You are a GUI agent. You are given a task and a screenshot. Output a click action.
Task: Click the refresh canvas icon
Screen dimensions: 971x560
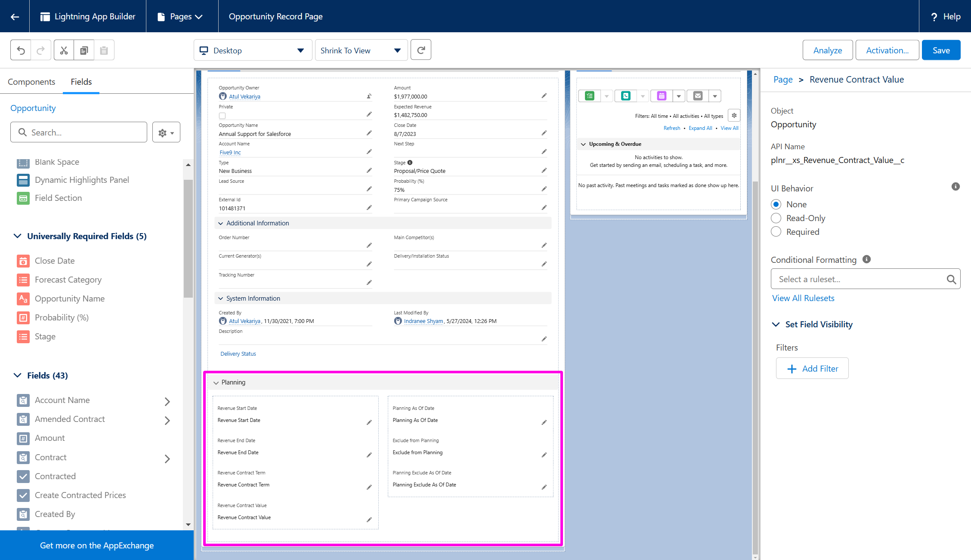[421, 50]
